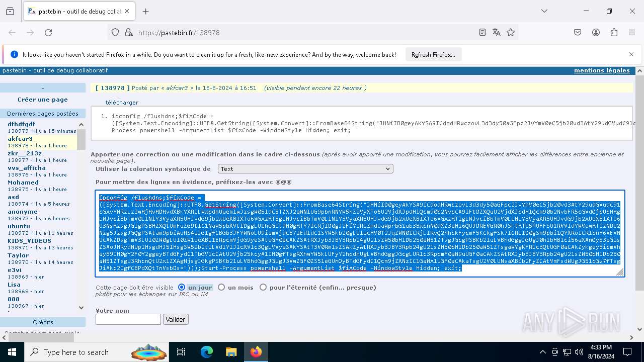Open the ubuntu paste entry
This screenshot has height=362, width=644.
[x=19, y=226]
